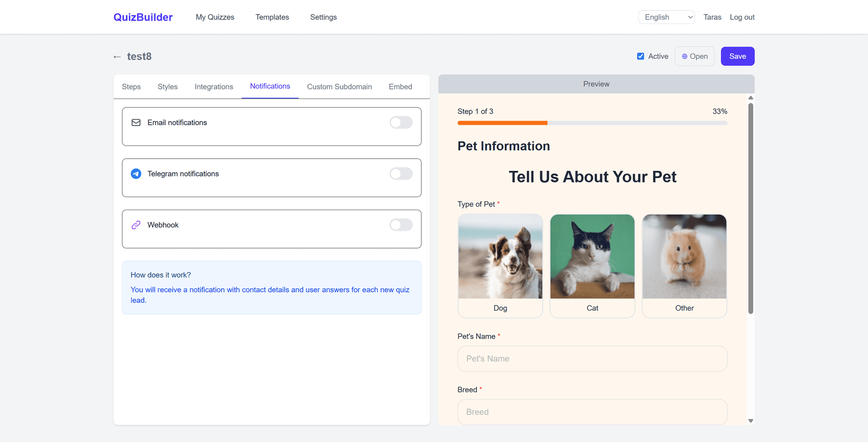Image resolution: width=868 pixels, height=442 pixels.
Task: Click the Telegram paper plane icon
Action: click(x=136, y=174)
